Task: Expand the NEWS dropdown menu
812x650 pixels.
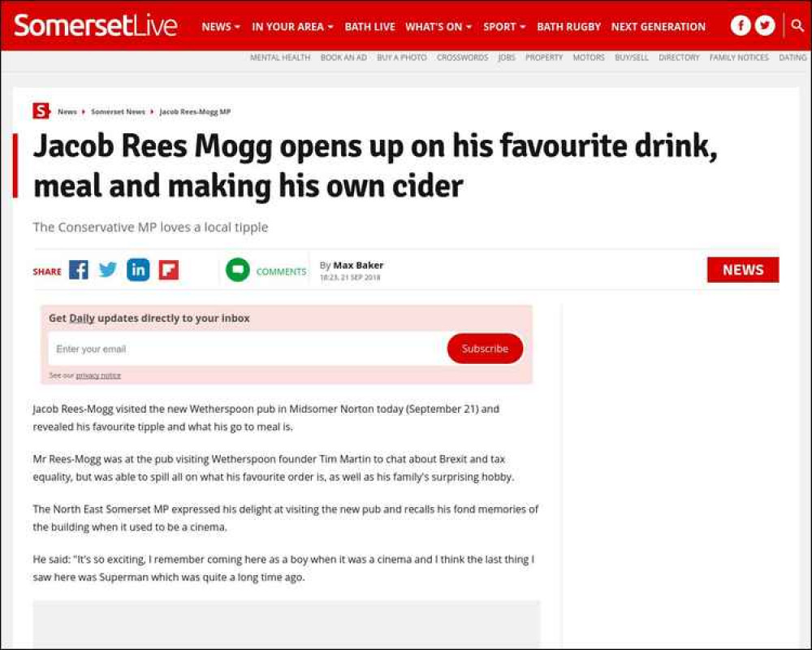Action: pyautogui.click(x=221, y=27)
